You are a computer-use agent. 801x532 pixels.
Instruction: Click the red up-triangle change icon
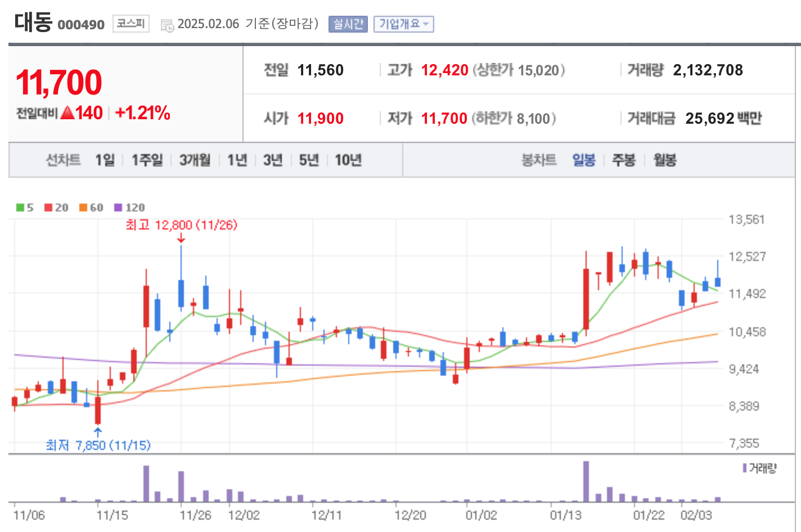(x=67, y=113)
